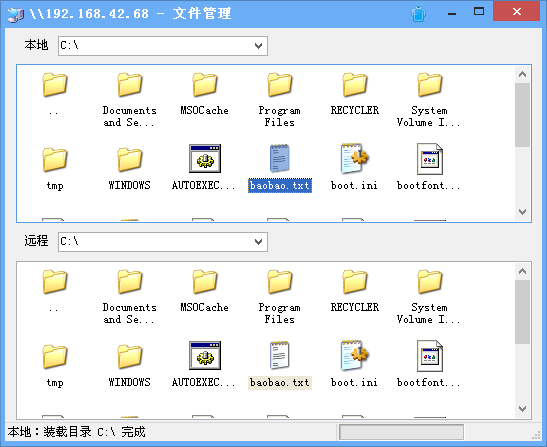Viewport: 547px width, 447px height.
Task: Select local bootfont... file icon
Action: (x=429, y=159)
